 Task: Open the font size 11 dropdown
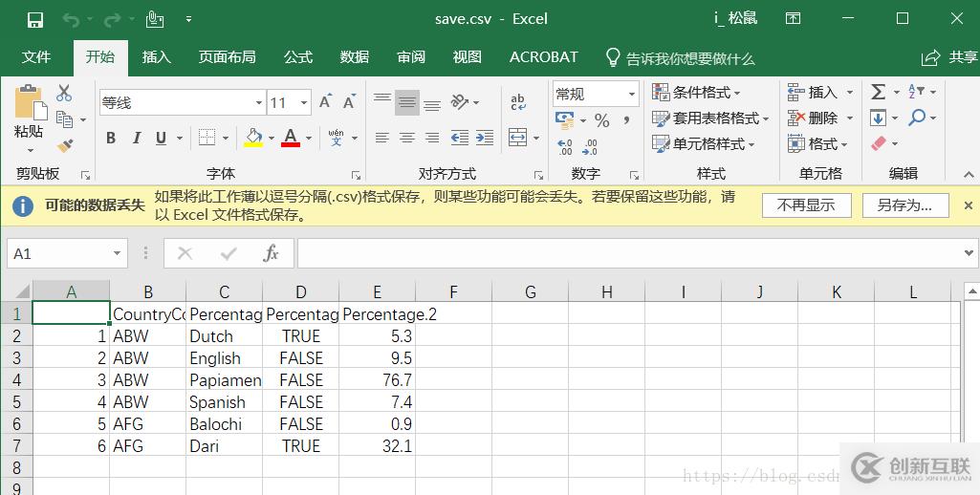[x=304, y=102]
